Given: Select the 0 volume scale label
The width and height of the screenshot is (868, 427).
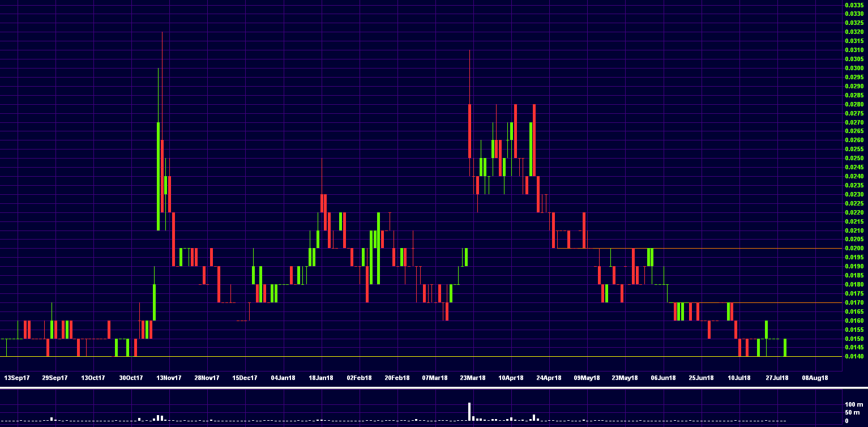Looking at the screenshot, I should click(x=847, y=421).
